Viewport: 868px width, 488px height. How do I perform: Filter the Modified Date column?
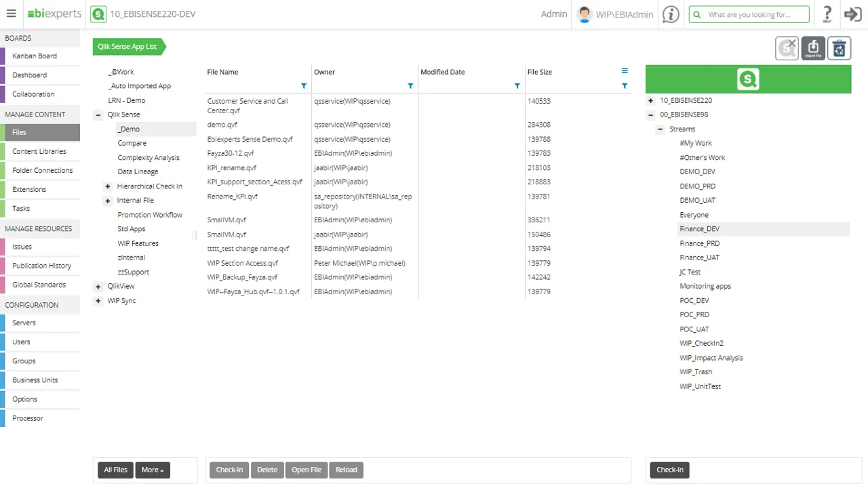517,86
